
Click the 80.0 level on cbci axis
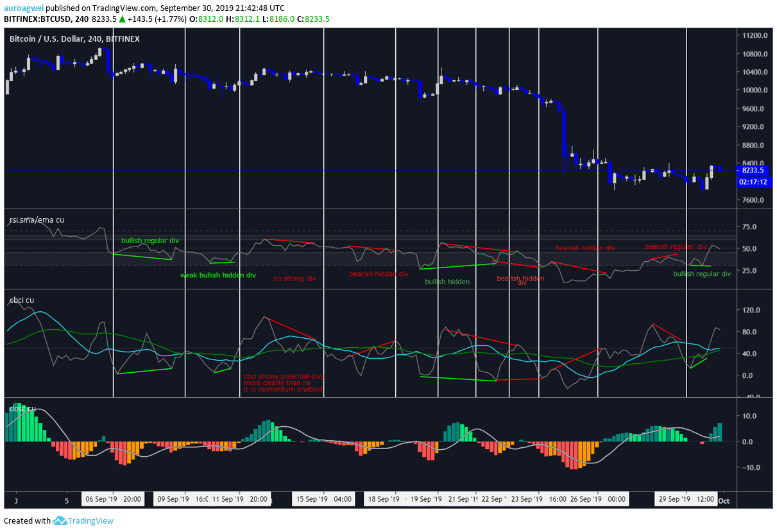click(749, 332)
